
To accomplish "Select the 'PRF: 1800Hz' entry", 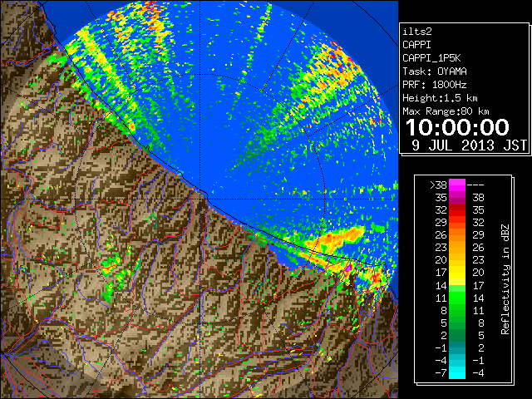I will [435, 85].
